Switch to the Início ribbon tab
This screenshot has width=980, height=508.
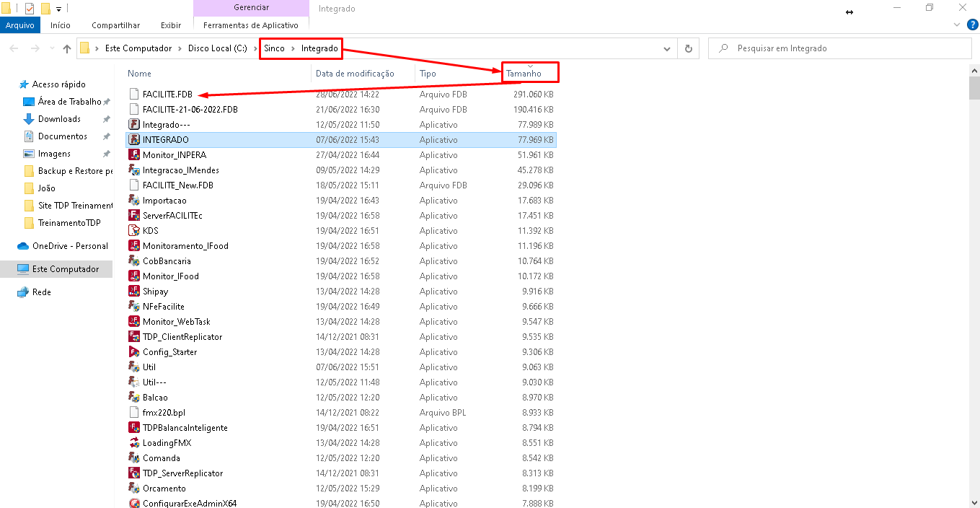61,25
